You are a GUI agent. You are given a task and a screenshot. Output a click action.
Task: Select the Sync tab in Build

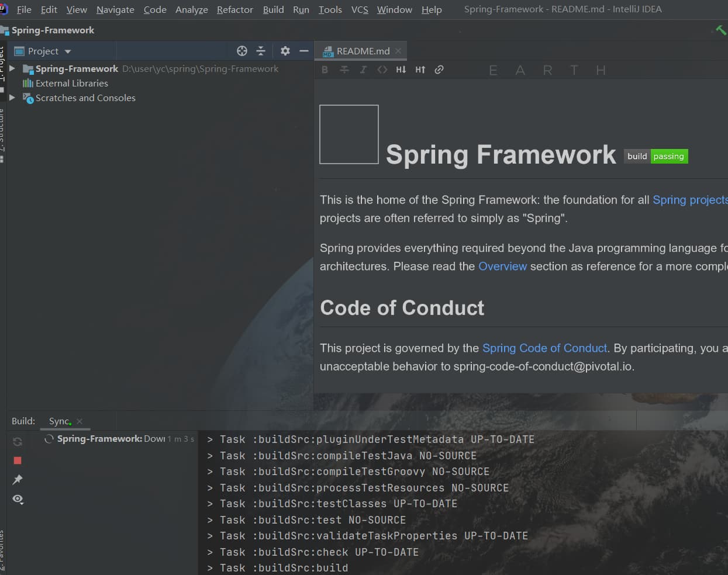click(x=59, y=421)
